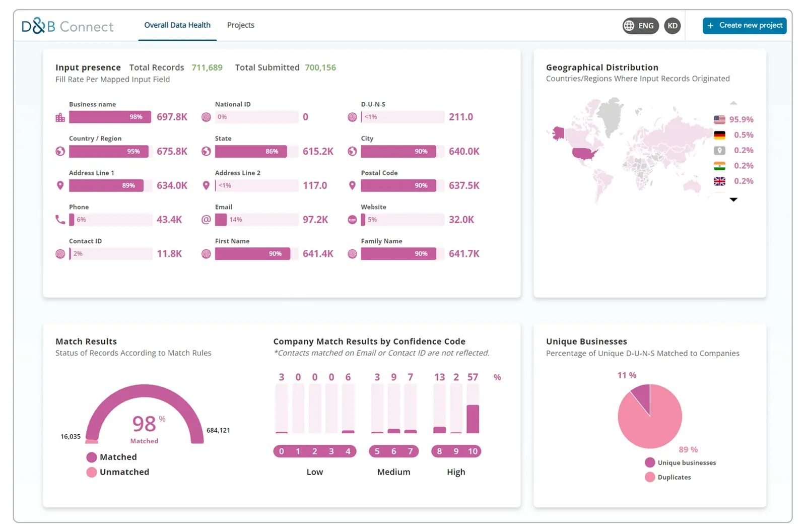Click the Family Name fingerprint icon
This screenshot has width=806, height=532.
(x=352, y=254)
